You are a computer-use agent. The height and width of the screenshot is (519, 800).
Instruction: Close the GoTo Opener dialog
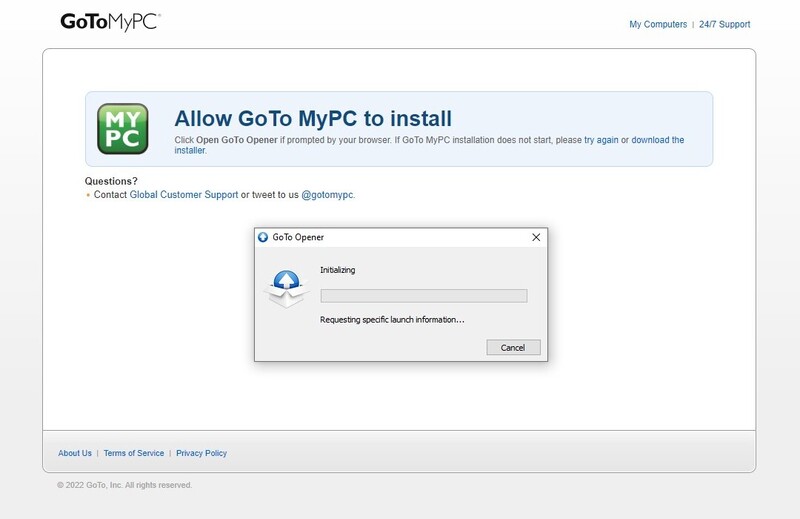(536, 237)
